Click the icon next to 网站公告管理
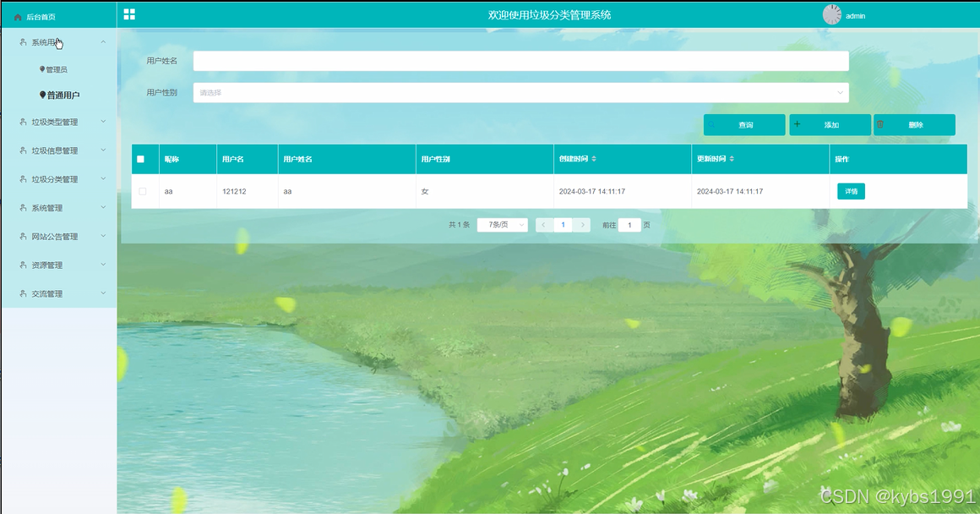The height and width of the screenshot is (514, 980). [23, 237]
